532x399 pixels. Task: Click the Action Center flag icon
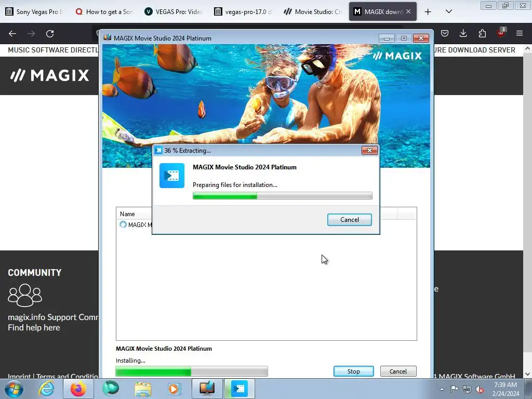coord(454,389)
